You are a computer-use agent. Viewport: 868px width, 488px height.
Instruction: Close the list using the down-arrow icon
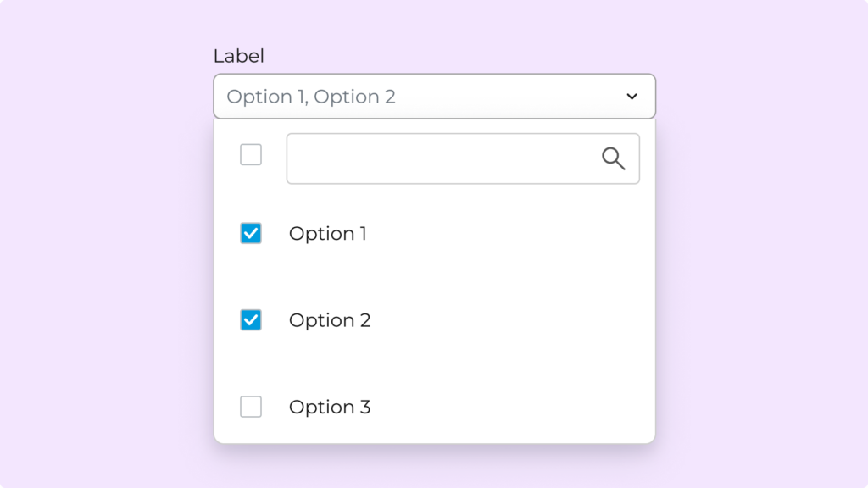click(x=632, y=97)
